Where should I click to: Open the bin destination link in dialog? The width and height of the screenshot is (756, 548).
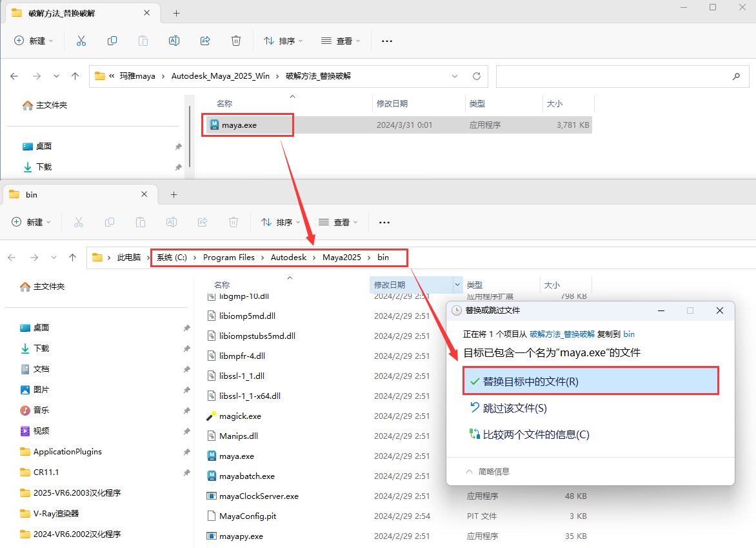pyautogui.click(x=629, y=334)
